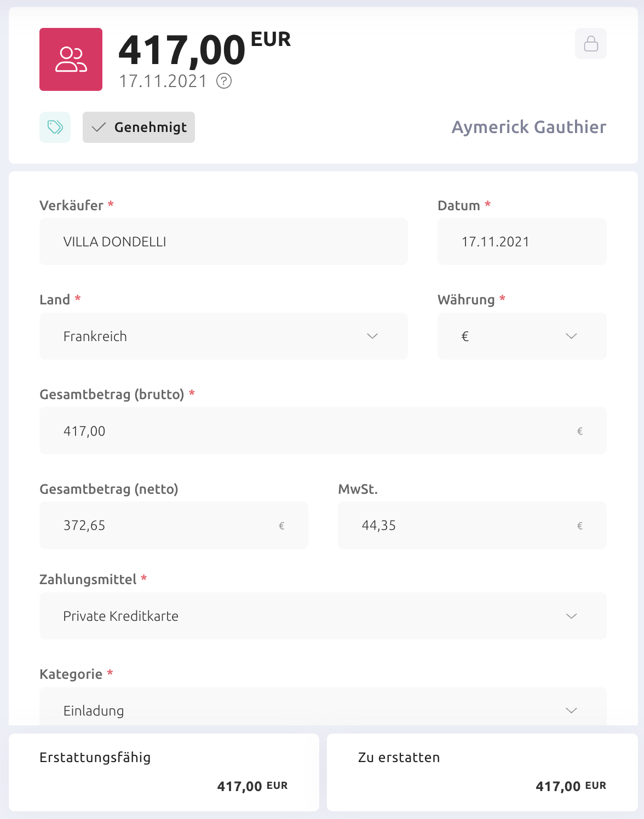Click the pink invitation category icon

(x=71, y=59)
